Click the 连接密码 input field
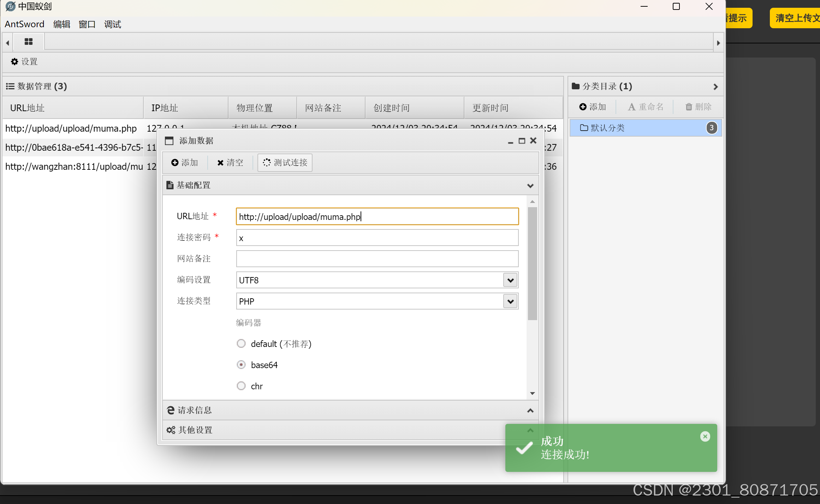The width and height of the screenshot is (820, 504). (377, 238)
